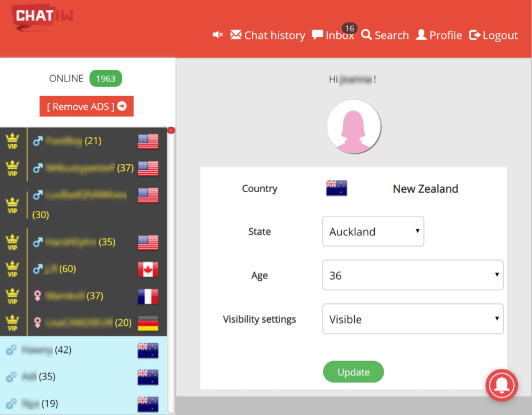The image size is (532, 415).
Task: Click the green Update button
Action: click(x=353, y=372)
